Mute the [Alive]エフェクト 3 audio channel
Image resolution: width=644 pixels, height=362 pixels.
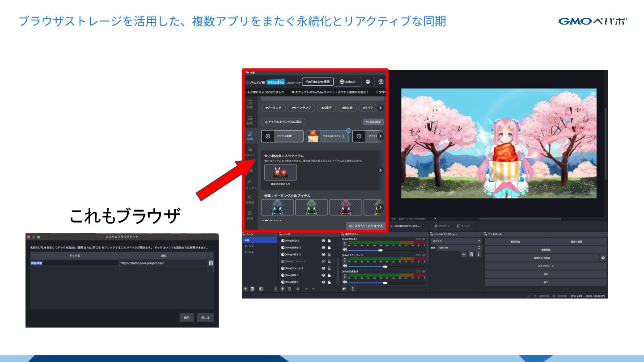345,266
